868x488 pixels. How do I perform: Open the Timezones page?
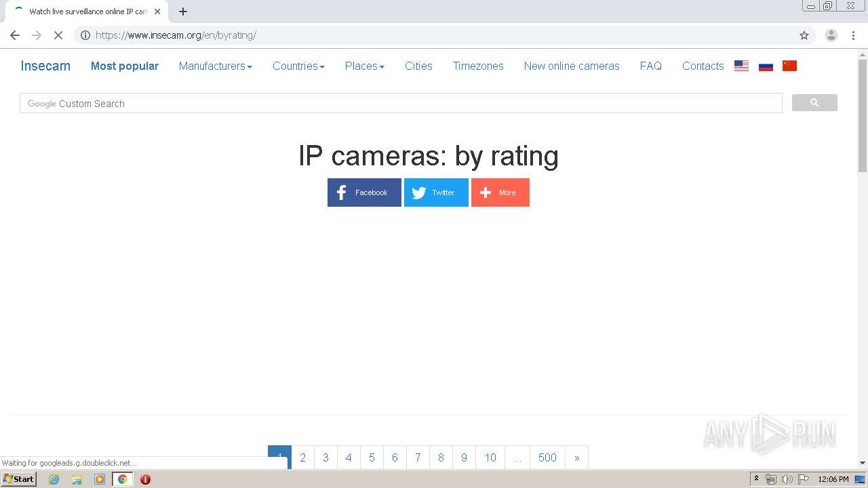point(478,66)
